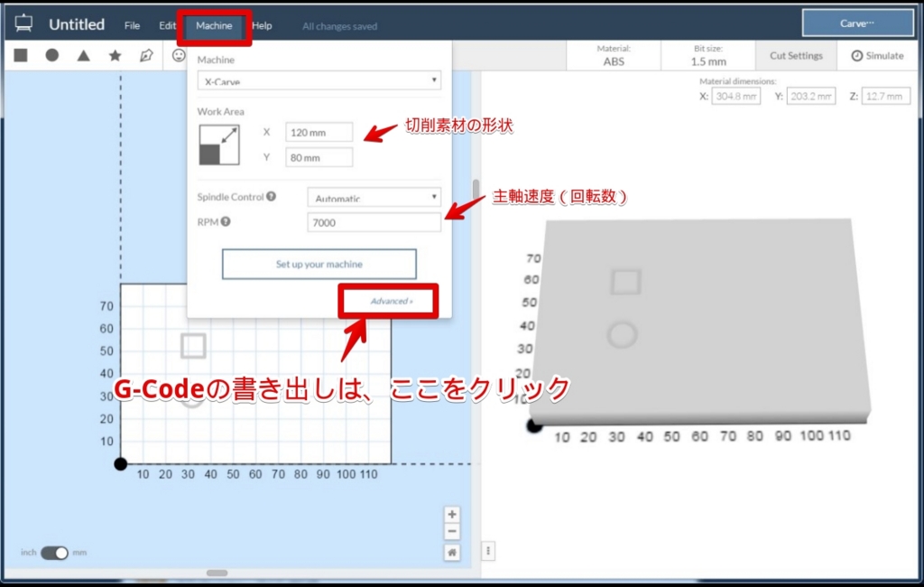Click the panel divider handle dots
Viewport: 924px width, 587px height.
point(488,551)
